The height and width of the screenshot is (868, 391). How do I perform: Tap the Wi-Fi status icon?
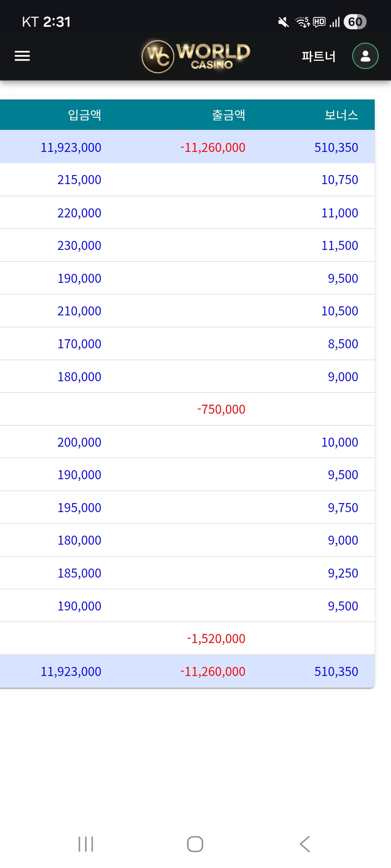point(303,22)
